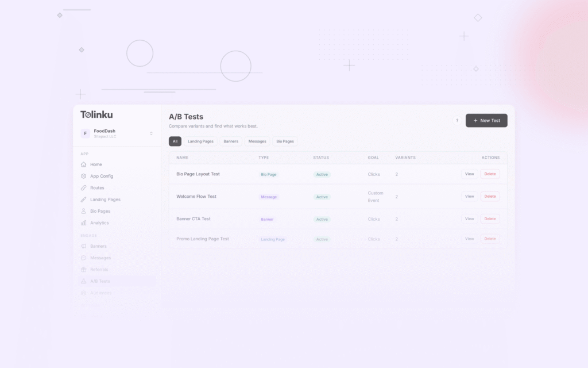Screen dimensions: 588x368
Task: Open the Messages chat bubble icon
Action: [84, 258]
